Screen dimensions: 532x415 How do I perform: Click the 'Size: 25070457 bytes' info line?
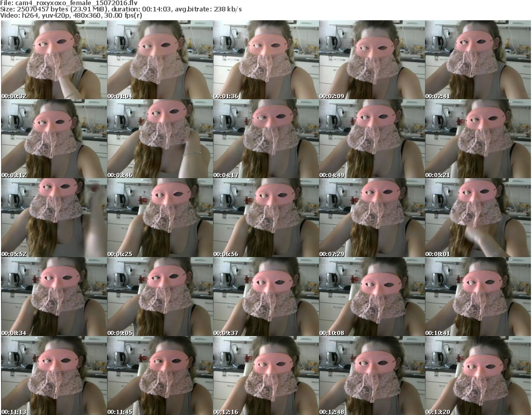[121, 9]
